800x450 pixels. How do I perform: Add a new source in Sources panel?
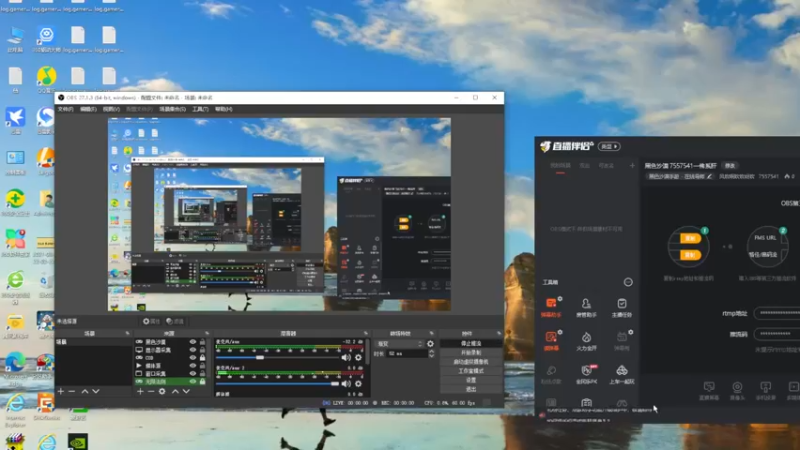[x=140, y=391]
